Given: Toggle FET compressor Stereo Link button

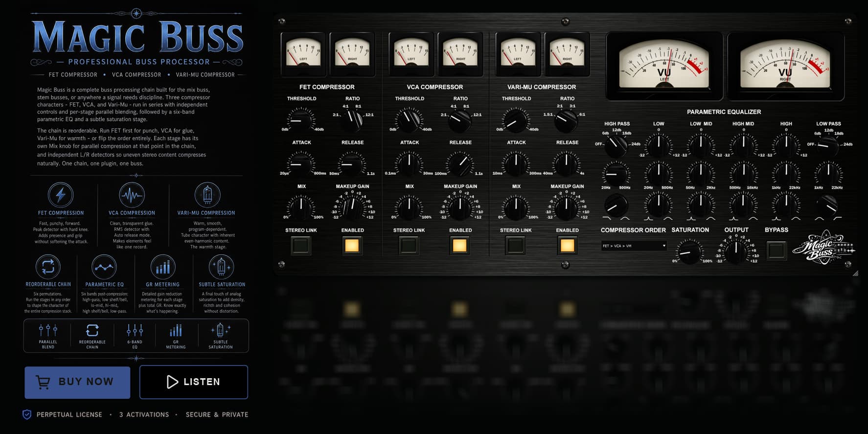Looking at the screenshot, I should [301, 245].
